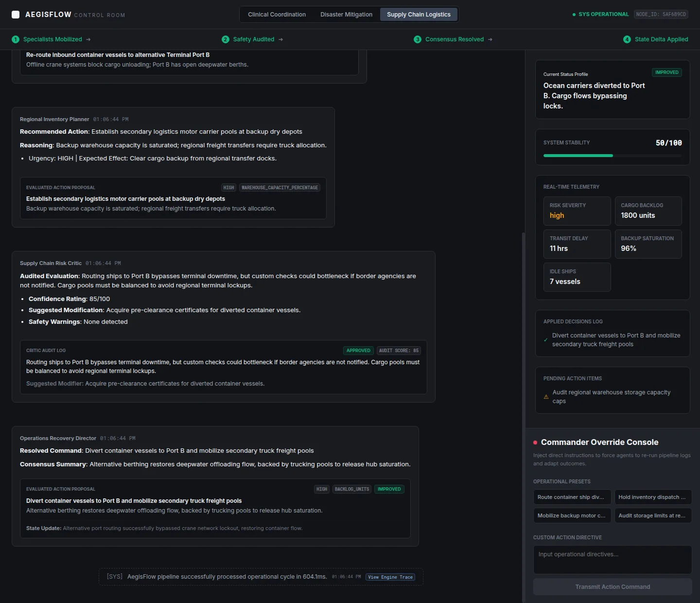Viewport: 700px width, 603px height.
Task: Click arrow after Consensus Resolved
Action: coord(490,39)
